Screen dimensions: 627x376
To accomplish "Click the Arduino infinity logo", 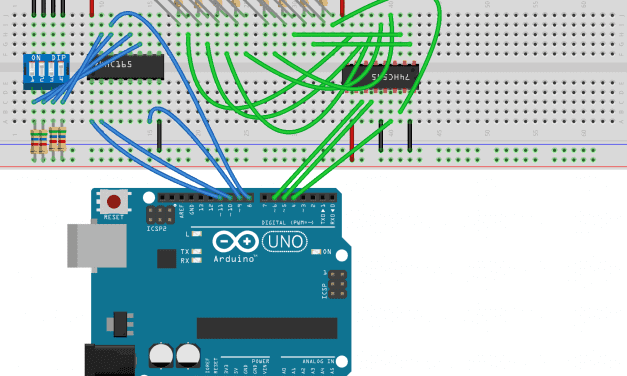I will coord(236,242).
